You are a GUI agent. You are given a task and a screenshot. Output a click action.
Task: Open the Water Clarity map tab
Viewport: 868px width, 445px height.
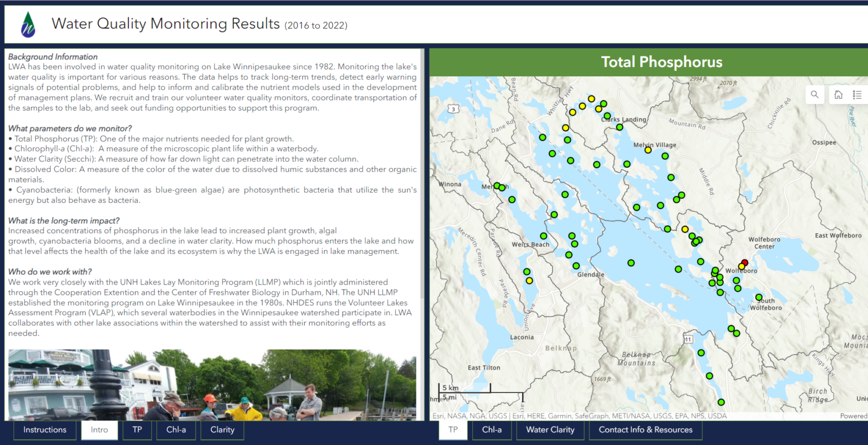click(x=550, y=430)
